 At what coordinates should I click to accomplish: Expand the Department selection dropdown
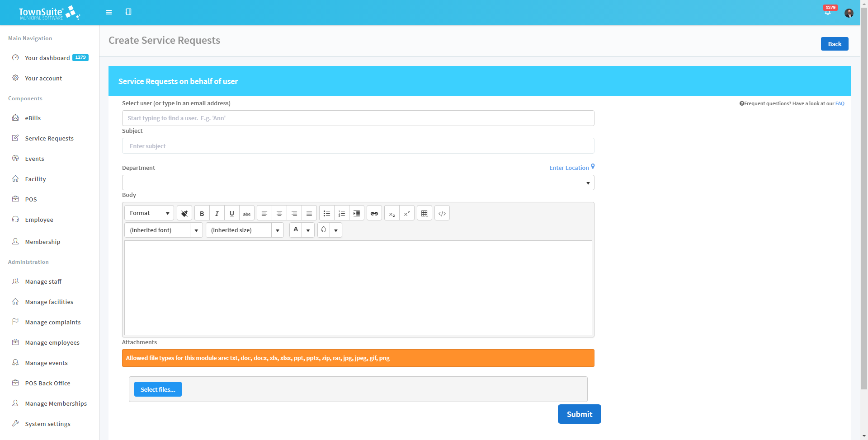coord(587,183)
